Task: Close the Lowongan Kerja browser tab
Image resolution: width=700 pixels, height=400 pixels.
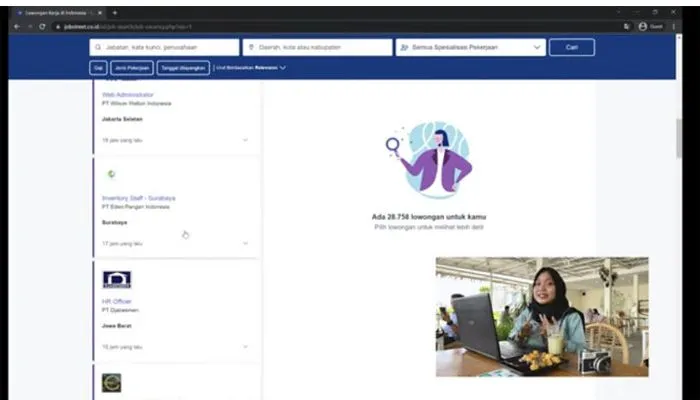Action: pos(100,13)
